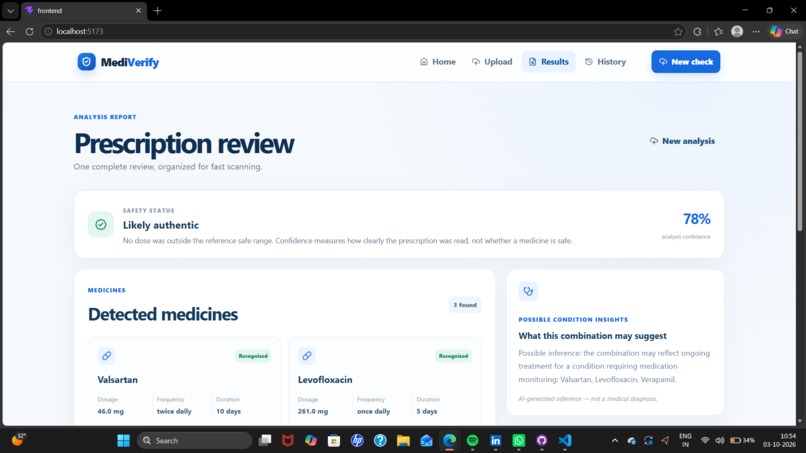
Task: Click the 46.0 mg dosage value
Action: coord(111,411)
